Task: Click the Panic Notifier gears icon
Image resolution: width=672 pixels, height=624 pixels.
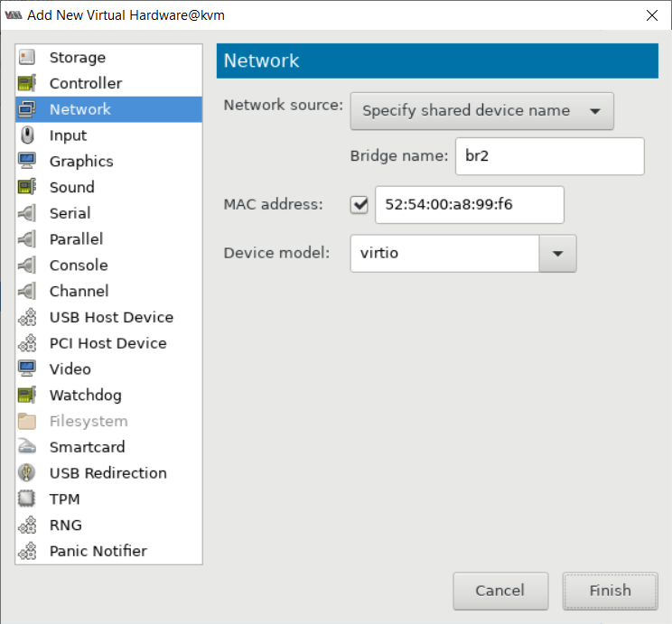Action: pyautogui.click(x=27, y=551)
